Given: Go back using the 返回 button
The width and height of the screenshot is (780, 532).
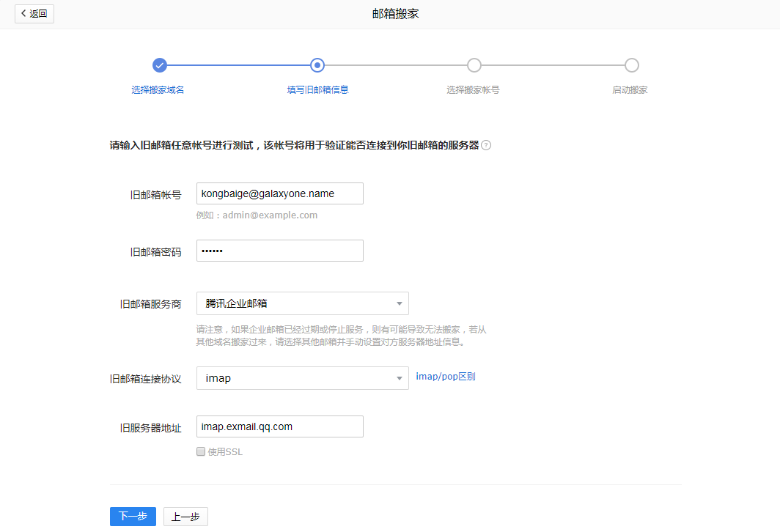Looking at the screenshot, I should click(x=34, y=14).
